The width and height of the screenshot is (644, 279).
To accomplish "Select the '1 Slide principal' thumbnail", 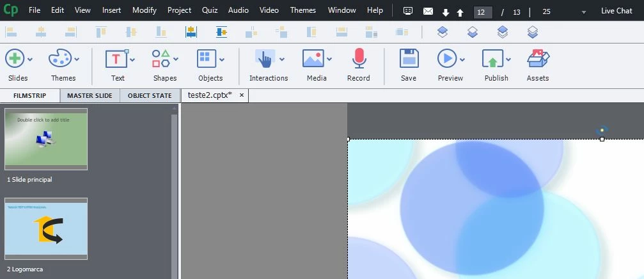I will pyautogui.click(x=46, y=139).
